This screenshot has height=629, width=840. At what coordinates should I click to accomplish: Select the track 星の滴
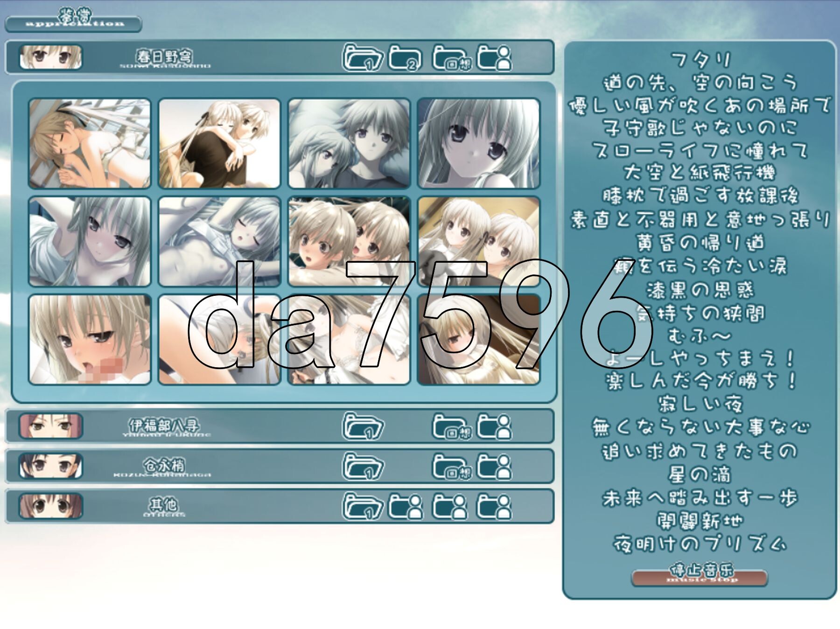699,475
